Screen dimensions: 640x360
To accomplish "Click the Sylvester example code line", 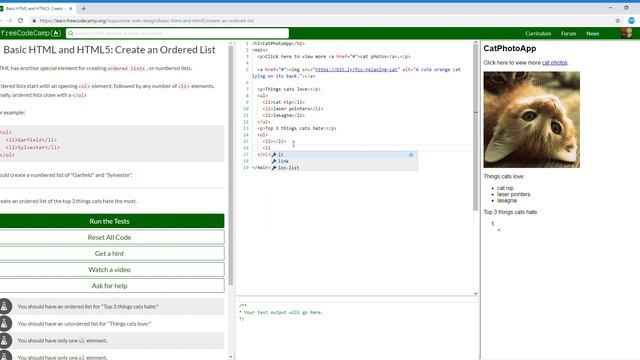I will coord(33,147).
